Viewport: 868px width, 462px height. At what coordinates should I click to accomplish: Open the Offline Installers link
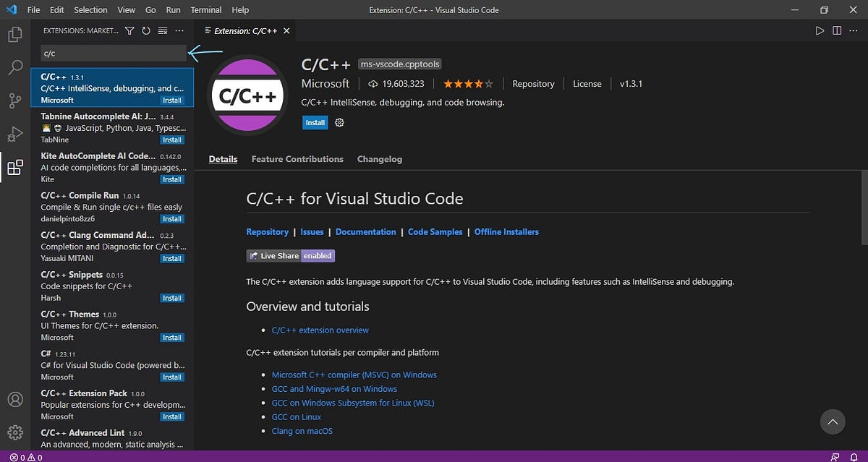tap(506, 232)
